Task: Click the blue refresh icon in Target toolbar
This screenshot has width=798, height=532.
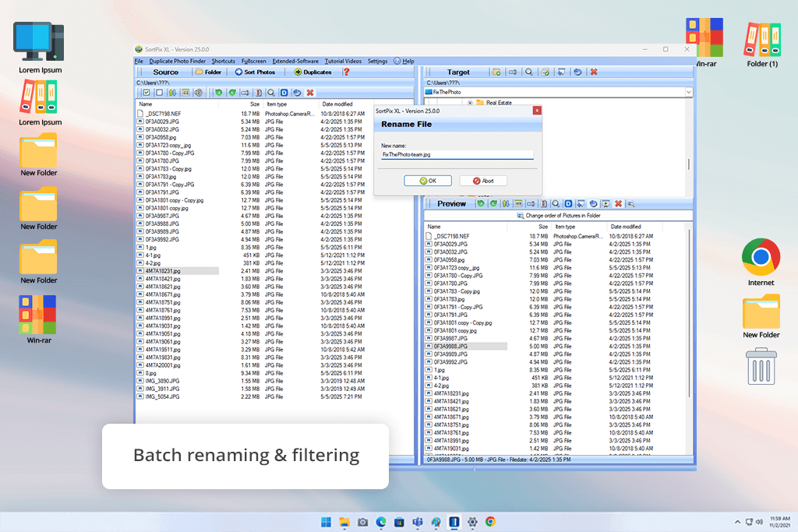Action: pos(577,72)
